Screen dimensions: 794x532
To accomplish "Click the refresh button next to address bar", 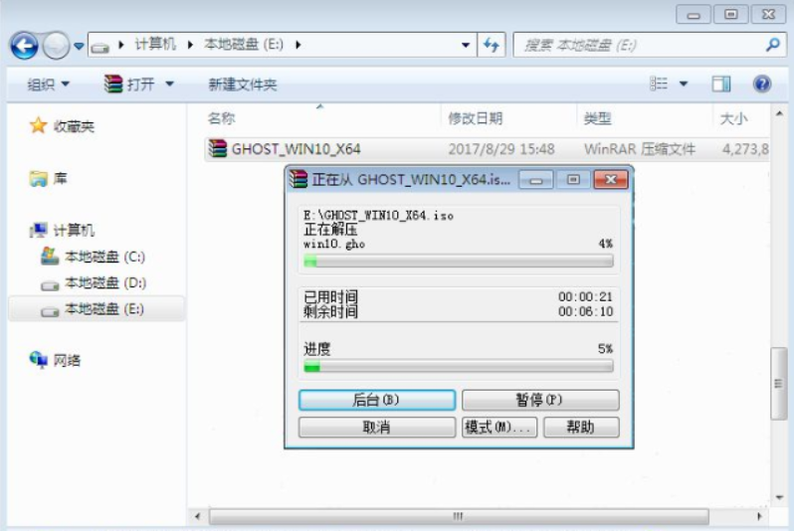I will click(492, 45).
